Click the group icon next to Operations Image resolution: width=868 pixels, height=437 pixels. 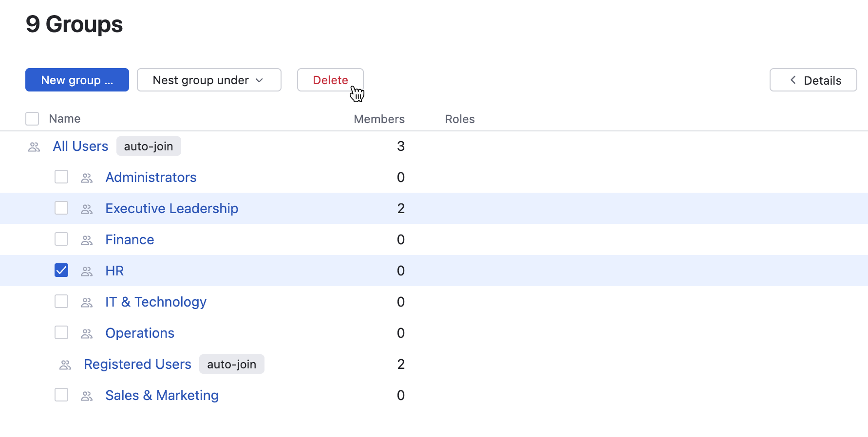(x=87, y=334)
